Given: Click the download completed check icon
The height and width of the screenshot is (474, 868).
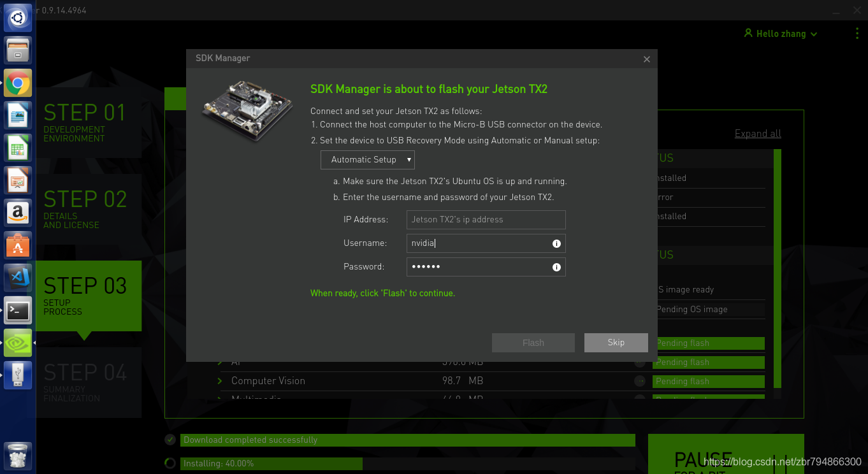Looking at the screenshot, I should (170, 440).
